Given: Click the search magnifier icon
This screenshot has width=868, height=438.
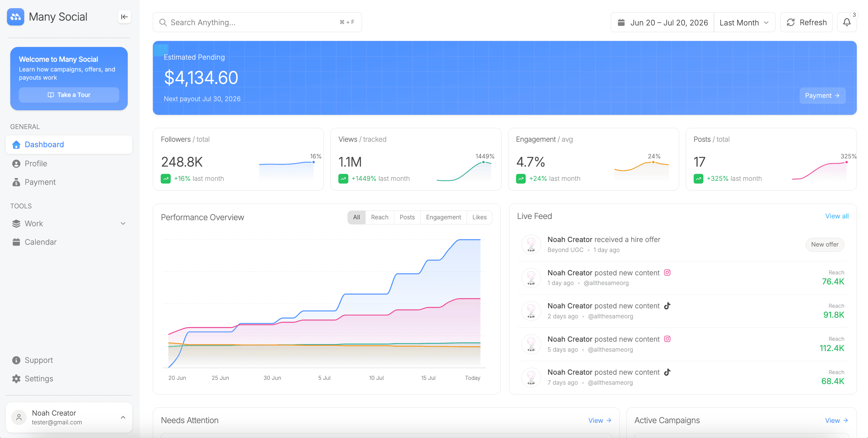Looking at the screenshot, I should click(x=163, y=23).
